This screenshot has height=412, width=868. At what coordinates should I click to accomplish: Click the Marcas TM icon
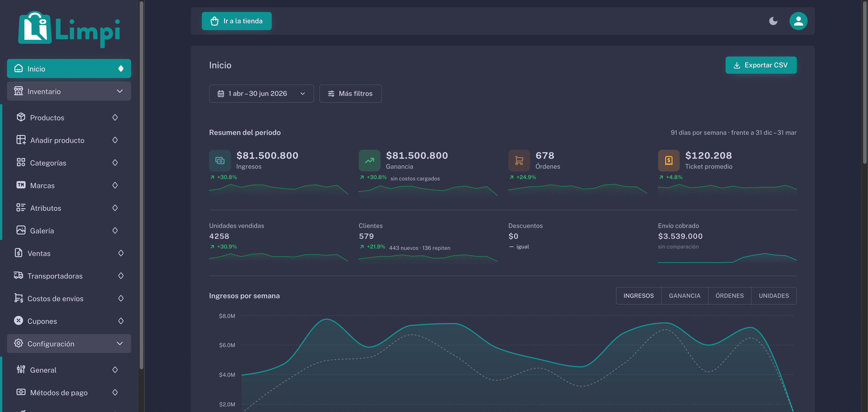(21, 185)
